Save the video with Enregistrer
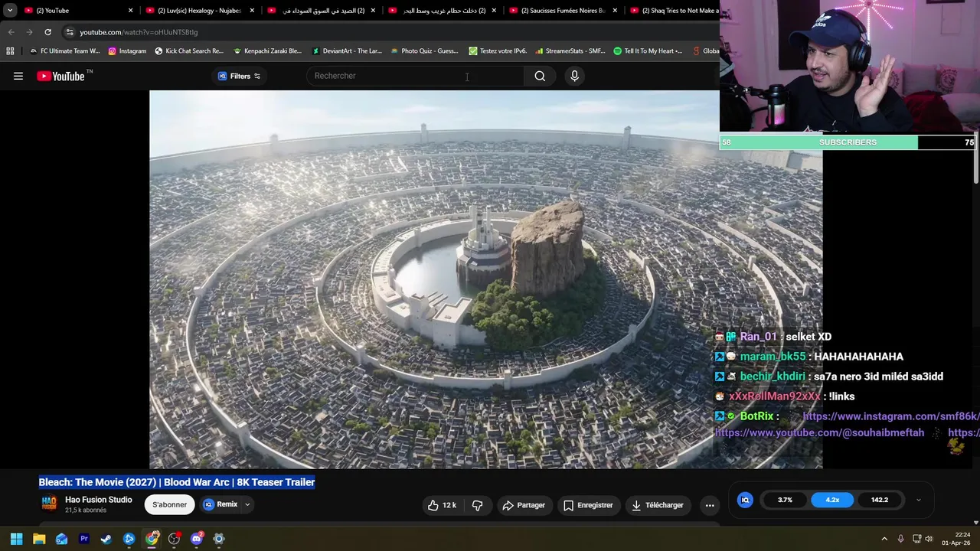Image resolution: width=980 pixels, height=551 pixels. click(x=588, y=505)
